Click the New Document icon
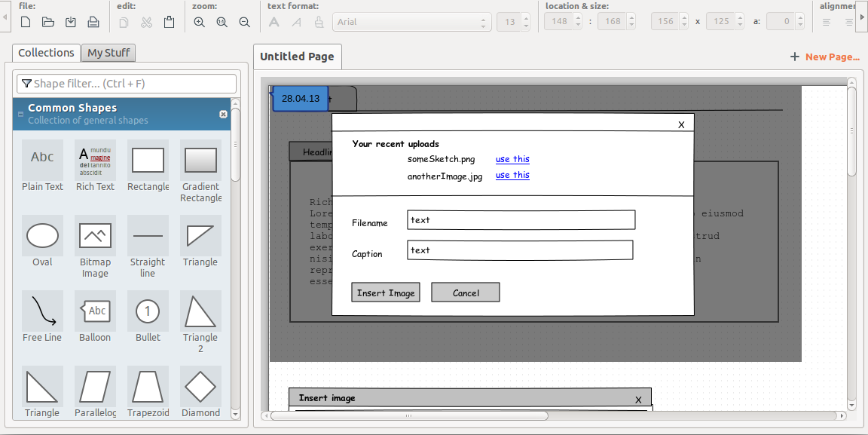Image resolution: width=868 pixels, height=435 pixels. point(26,22)
